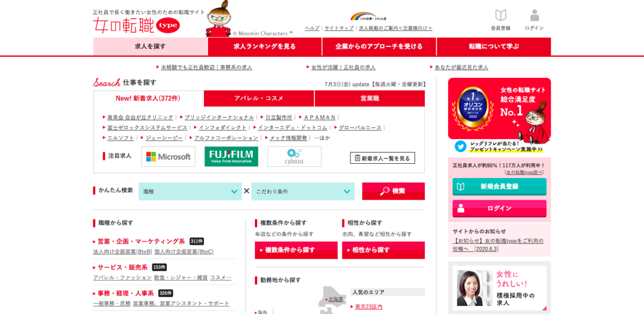Viewport: 644px width, 314px height.
Task: Open the サイトマップ link in header
Action: [x=339, y=28]
